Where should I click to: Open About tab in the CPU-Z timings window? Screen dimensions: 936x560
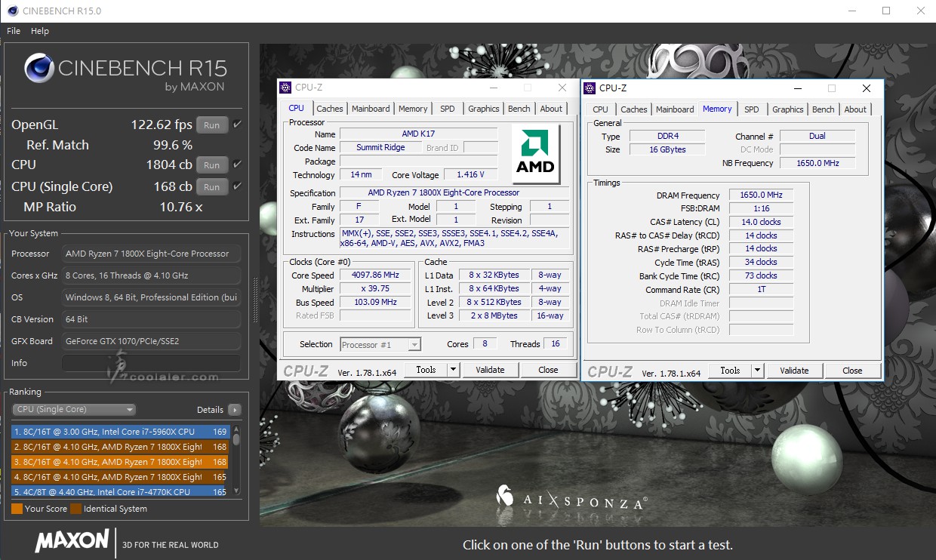[x=855, y=109]
